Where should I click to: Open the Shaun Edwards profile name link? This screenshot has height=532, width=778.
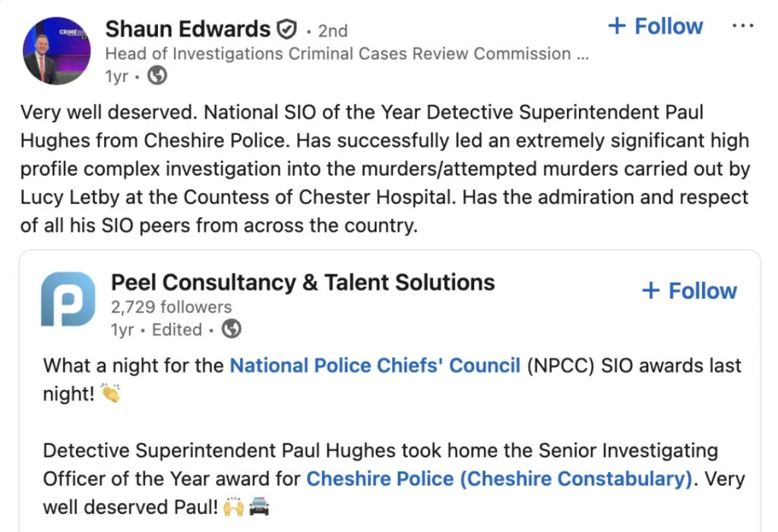(x=188, y=30)
